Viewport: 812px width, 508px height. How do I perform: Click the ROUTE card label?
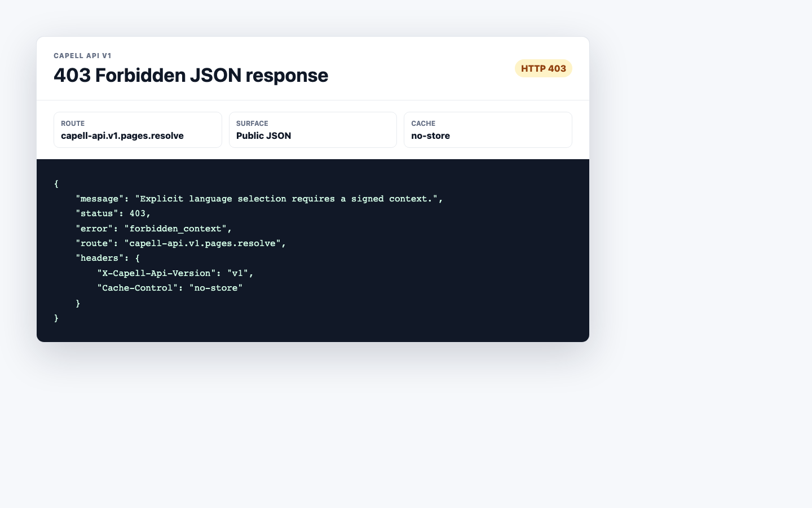coord(73,123)
